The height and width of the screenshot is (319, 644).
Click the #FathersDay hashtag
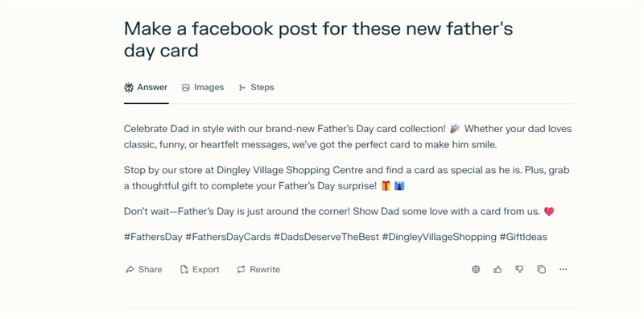click(153, 237)
